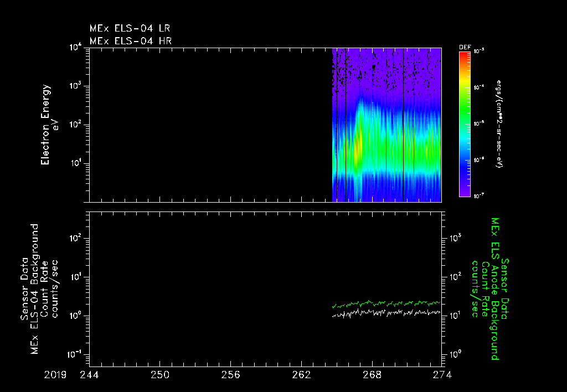Select the 'Electron Energy' axis label

(45, 125)
